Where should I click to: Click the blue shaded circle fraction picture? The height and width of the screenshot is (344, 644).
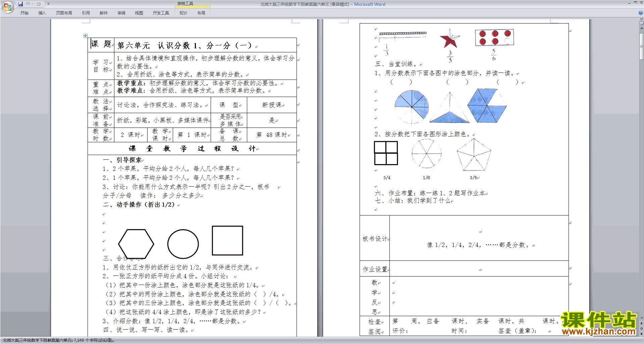pos(412,107)
